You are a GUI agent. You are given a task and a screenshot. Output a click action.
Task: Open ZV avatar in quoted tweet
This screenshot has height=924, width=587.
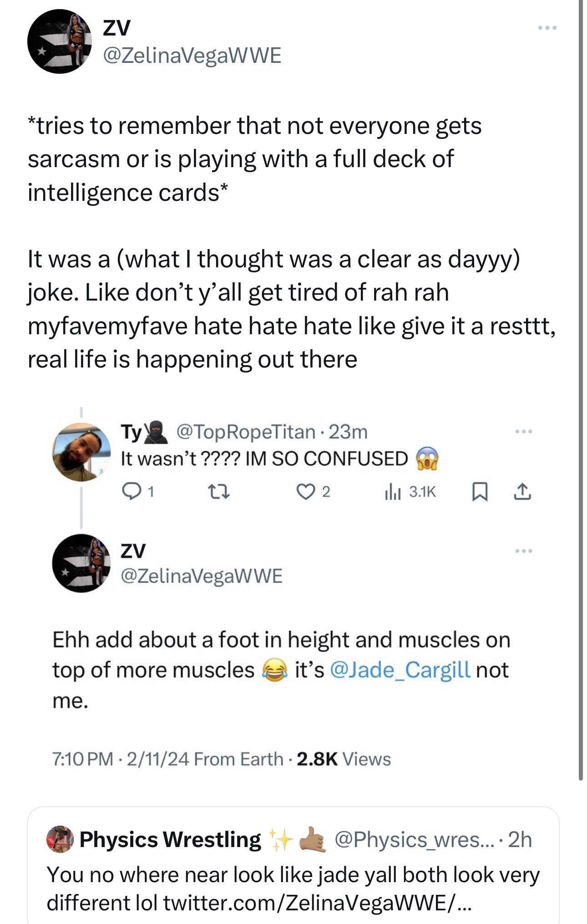pyautogui.click(x=81, y=563)
